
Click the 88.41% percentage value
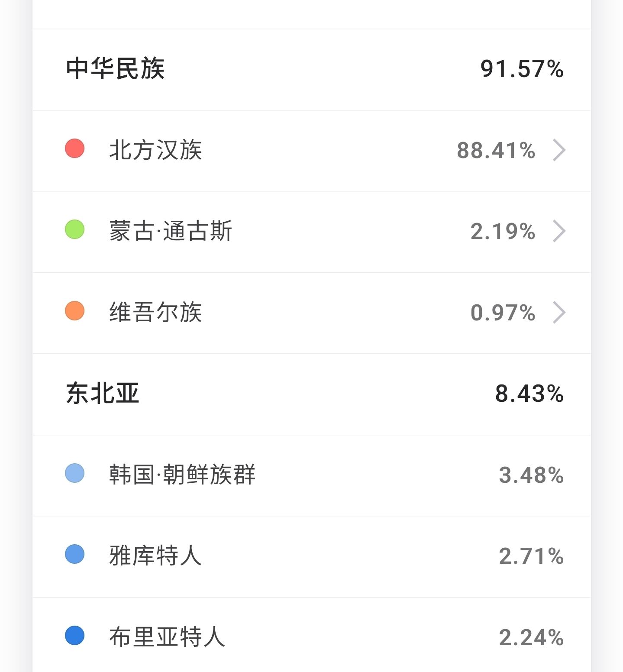point(496,150)
